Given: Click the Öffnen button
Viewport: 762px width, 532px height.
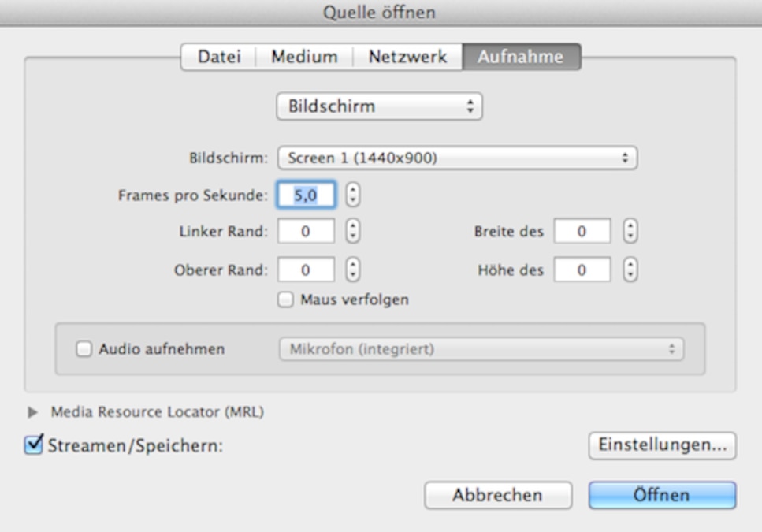Looking at the screenshot, I should (x=662, y=495).
